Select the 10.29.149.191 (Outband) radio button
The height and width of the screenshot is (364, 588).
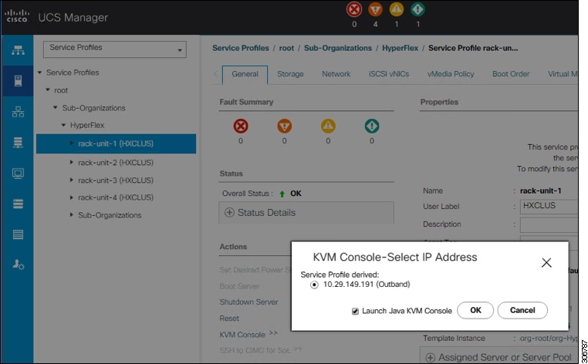314,285
